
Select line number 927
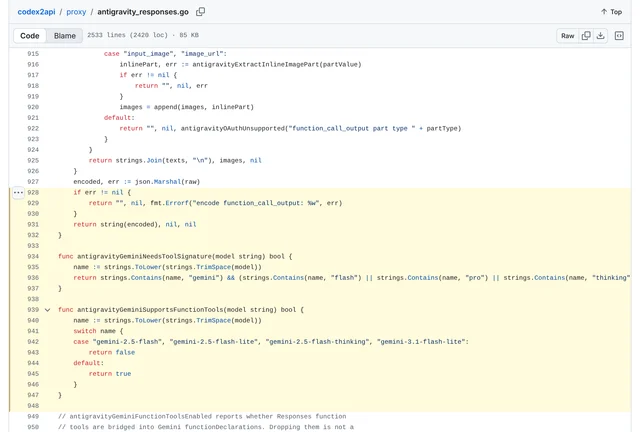(x=33, y=182)
